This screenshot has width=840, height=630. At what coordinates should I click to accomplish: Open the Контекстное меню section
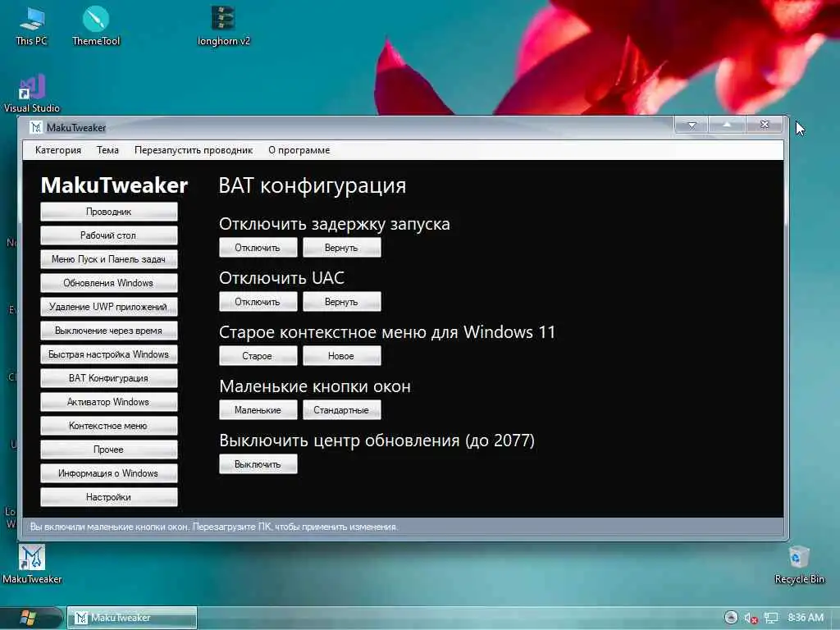point(109,426)
